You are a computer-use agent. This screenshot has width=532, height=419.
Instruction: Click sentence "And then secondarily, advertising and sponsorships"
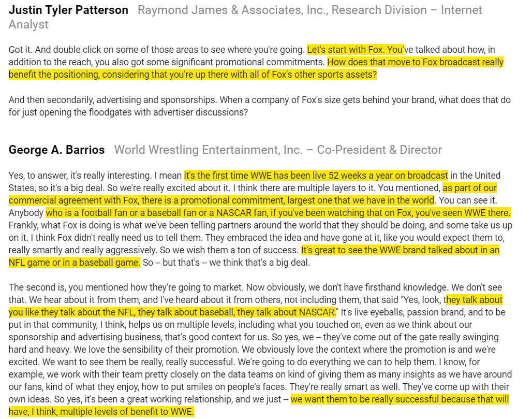tap(112, 100)
